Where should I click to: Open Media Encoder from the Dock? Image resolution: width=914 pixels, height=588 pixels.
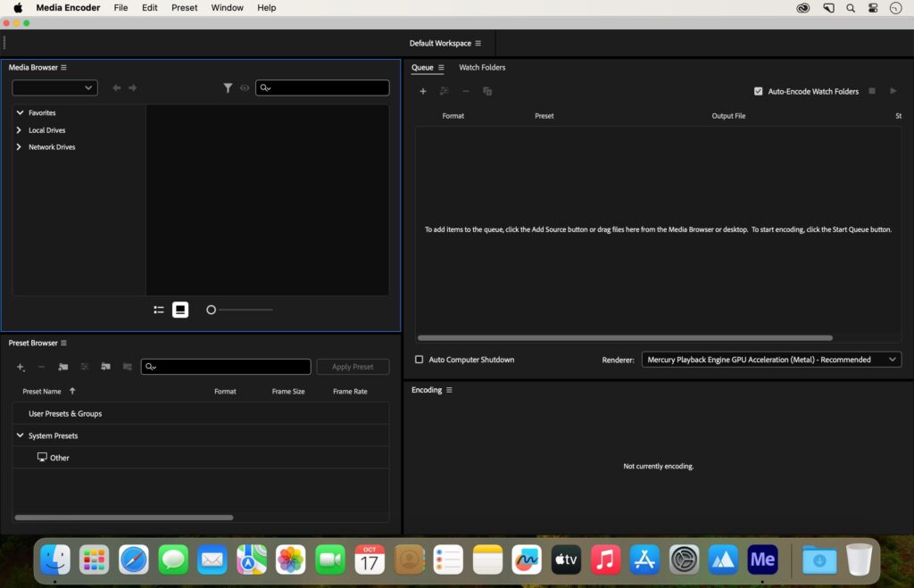coord(762,559)
